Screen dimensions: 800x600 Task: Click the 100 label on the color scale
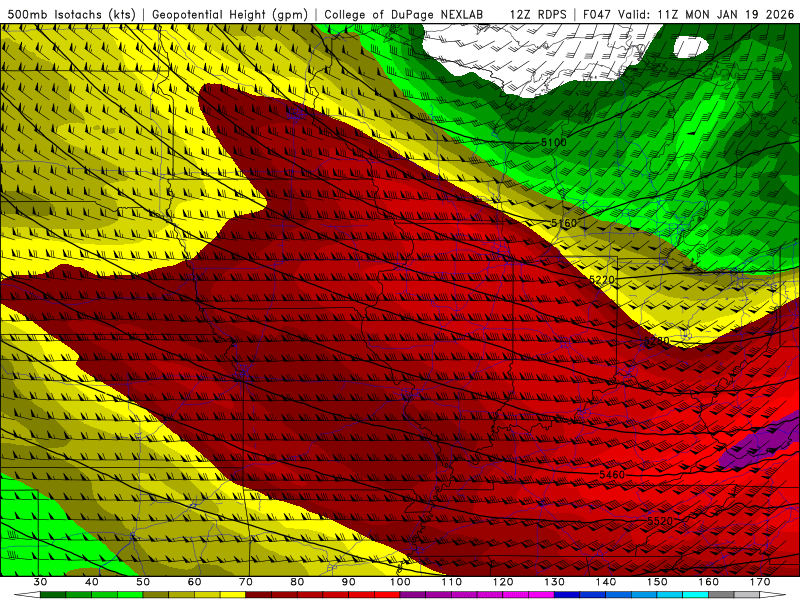coord(400,582)
